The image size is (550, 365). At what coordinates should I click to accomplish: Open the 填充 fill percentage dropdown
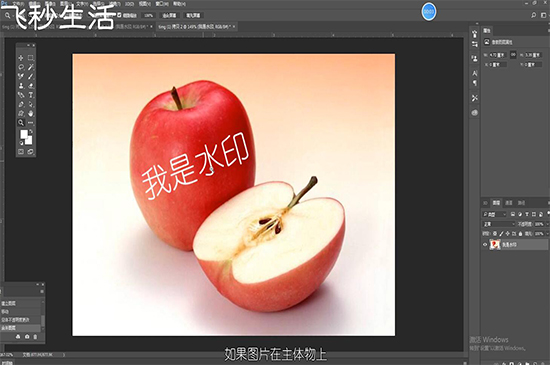[547, 234]
